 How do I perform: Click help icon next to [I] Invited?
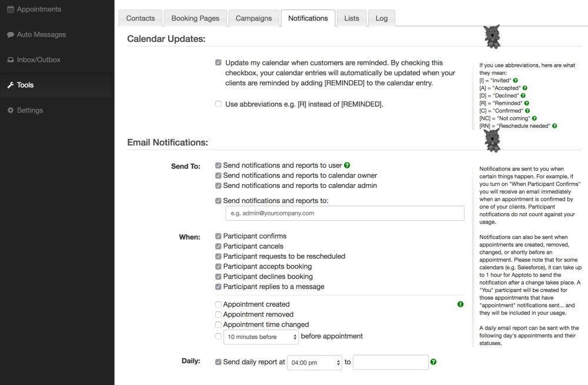(516, 81)
